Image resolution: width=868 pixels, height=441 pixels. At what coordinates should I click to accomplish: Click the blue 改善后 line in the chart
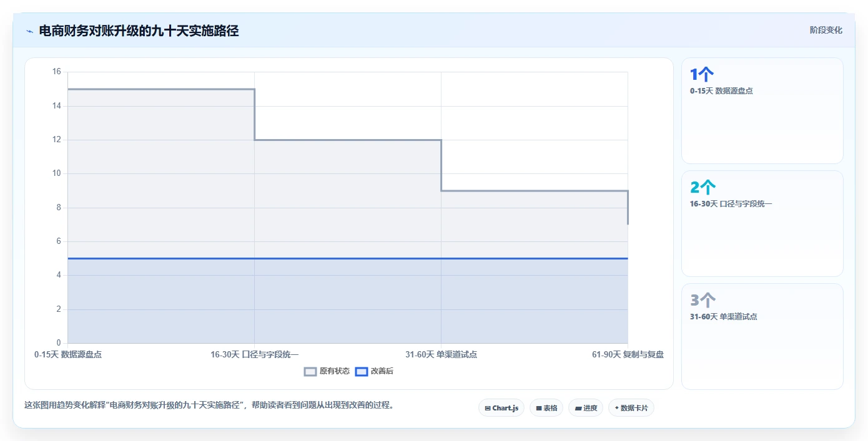347,258
